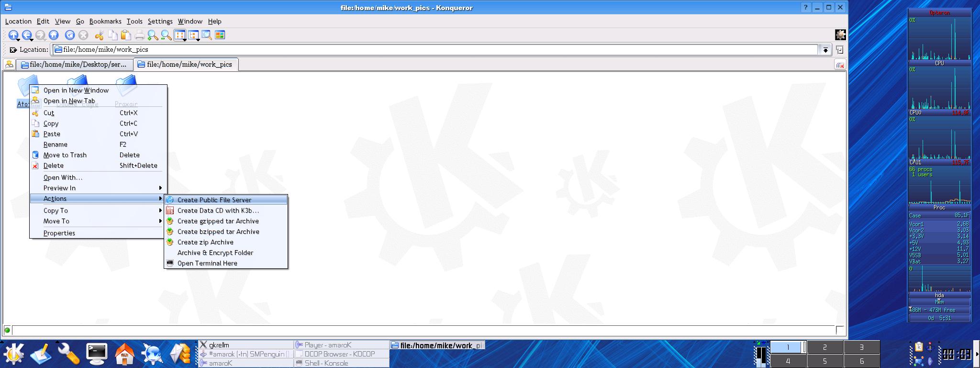
Task: Switch to virtual desktop 2 in pager
Action: [825, 347]
